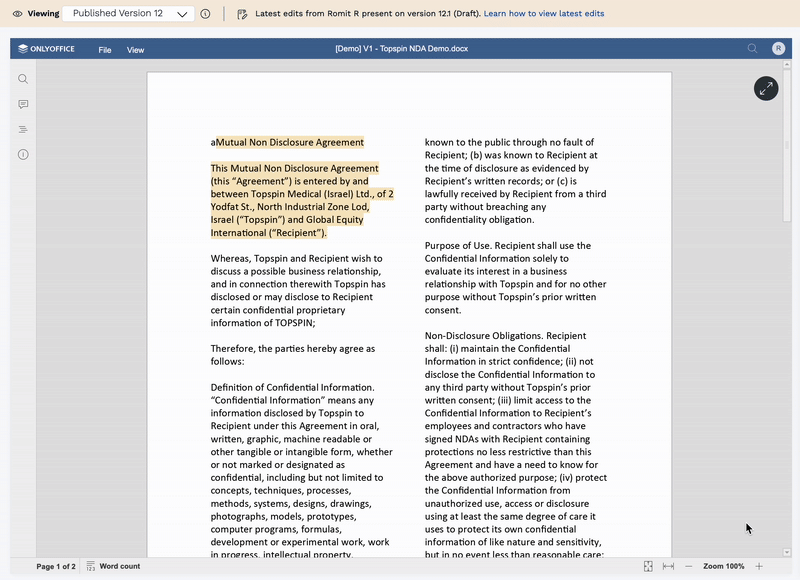Click the fullscreen expand button
The width and height of the screenshot is (800, 580).
[766, 88]
